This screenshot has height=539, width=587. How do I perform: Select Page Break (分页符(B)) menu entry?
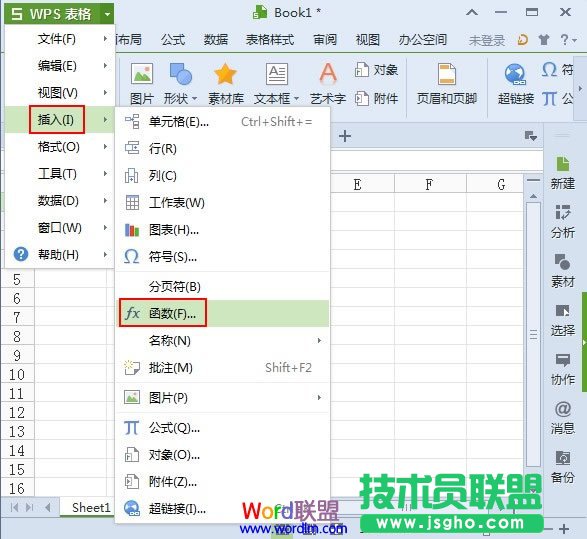pos(223,286)
